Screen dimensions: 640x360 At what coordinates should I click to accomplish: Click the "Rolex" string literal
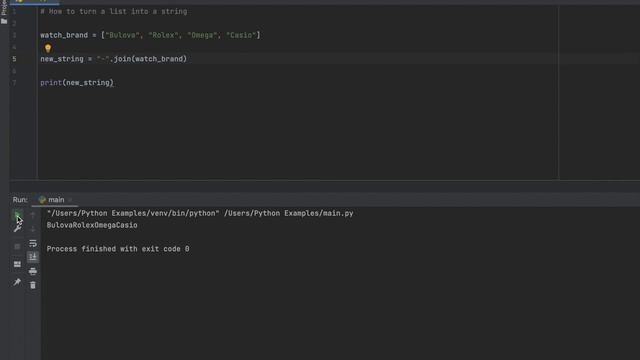click(x=163, y=36)
